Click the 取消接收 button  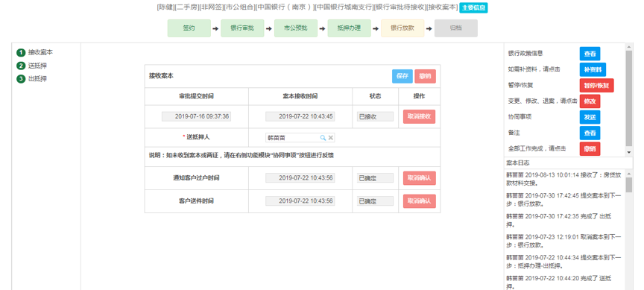point(420,116)
